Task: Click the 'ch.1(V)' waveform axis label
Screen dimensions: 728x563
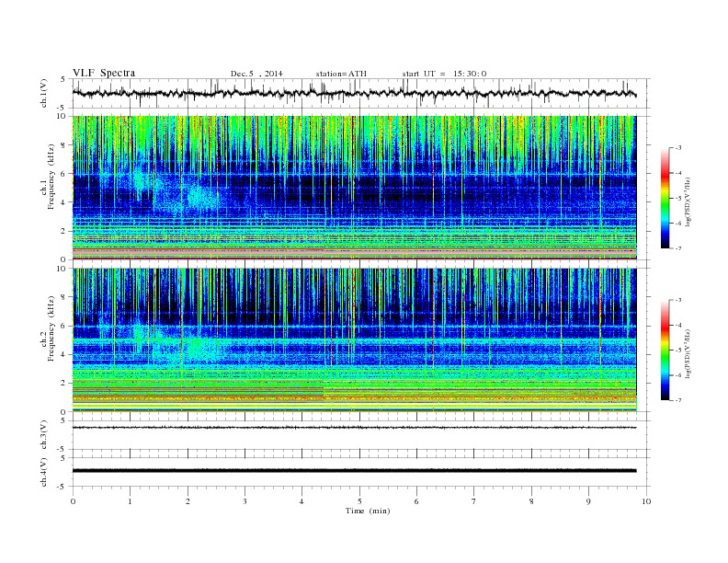Action: click(x=44, y=93)
